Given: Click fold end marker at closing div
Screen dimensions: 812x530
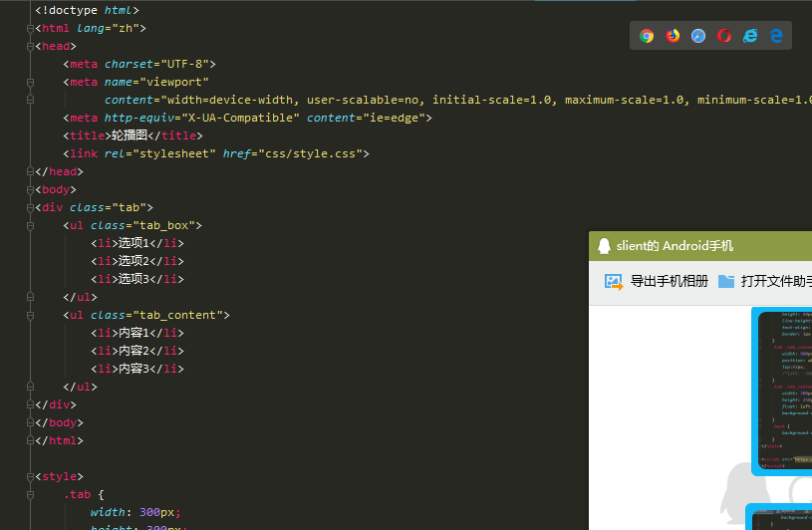Looking at the screenshot, I should 30,404.
